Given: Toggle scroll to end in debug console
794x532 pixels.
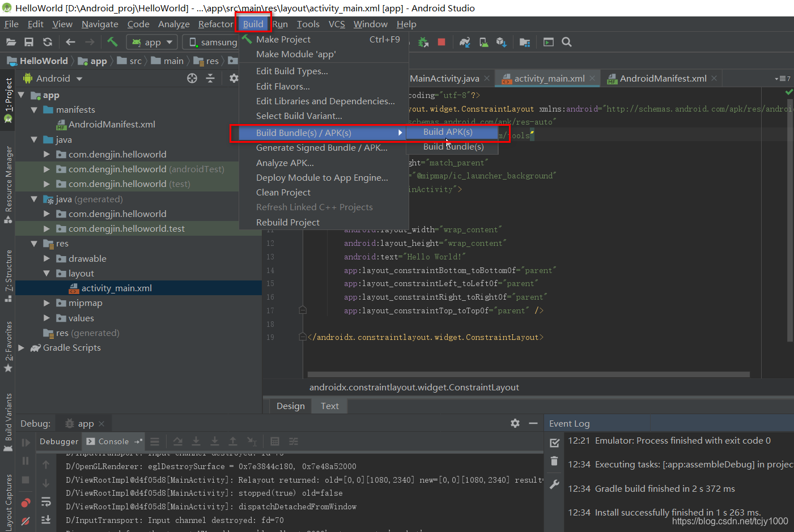Looking at the screenshot, I should (46, 520).
